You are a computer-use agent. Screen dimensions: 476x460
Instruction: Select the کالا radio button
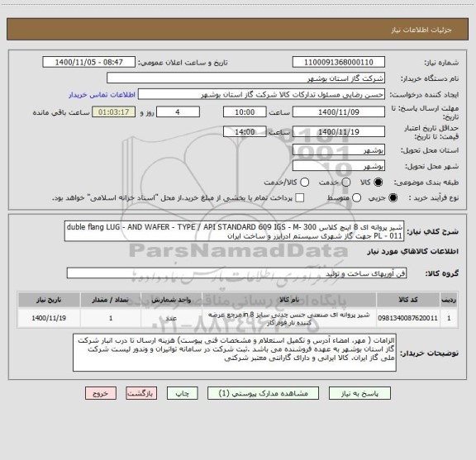378,183
